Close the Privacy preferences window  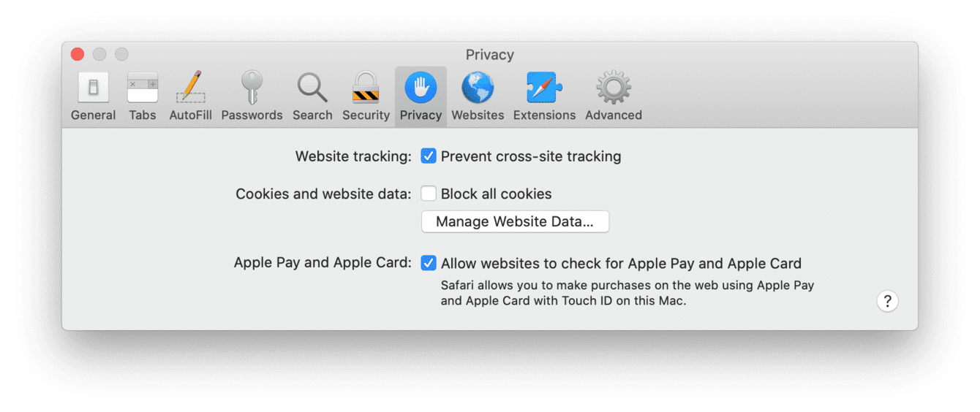pos(78,55)
